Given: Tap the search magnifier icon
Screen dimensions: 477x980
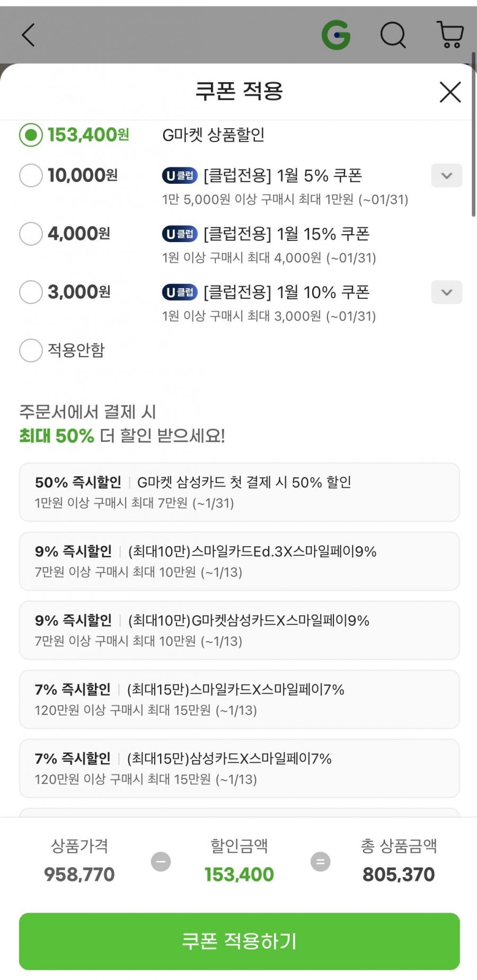Looking at the screenshot, I should tap(393, 35).
